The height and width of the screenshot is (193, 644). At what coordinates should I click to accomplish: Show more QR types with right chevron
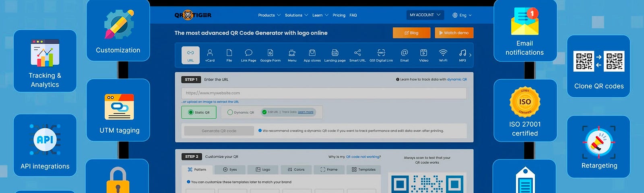[470, 55]
